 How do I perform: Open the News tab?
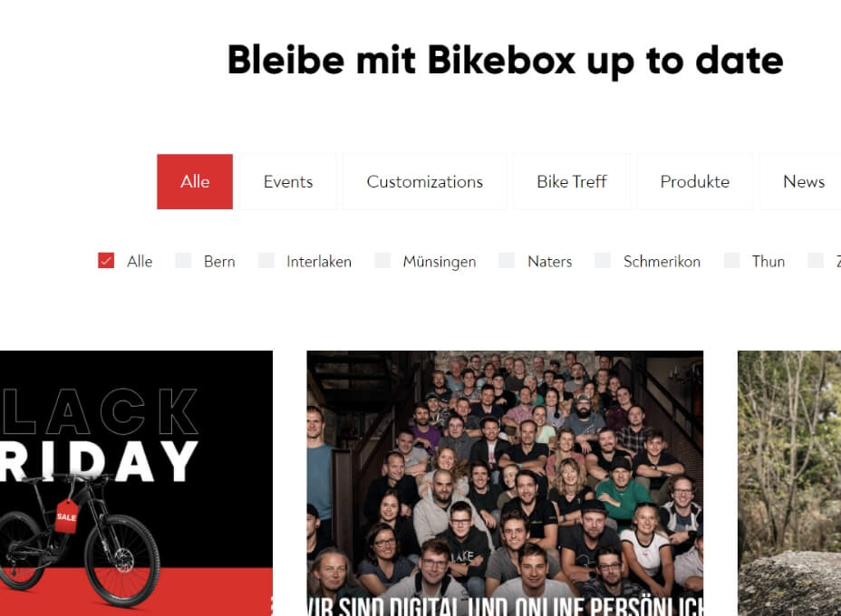click(x=803, y=182)
